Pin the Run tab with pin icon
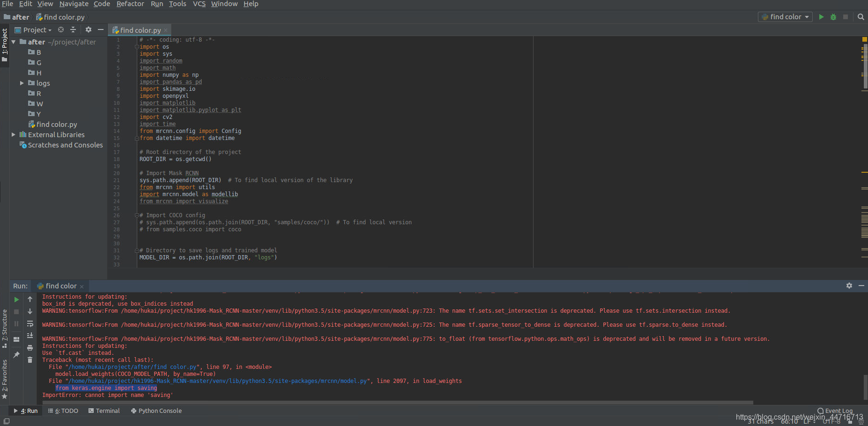868x426 pixels. pos(16,355)
